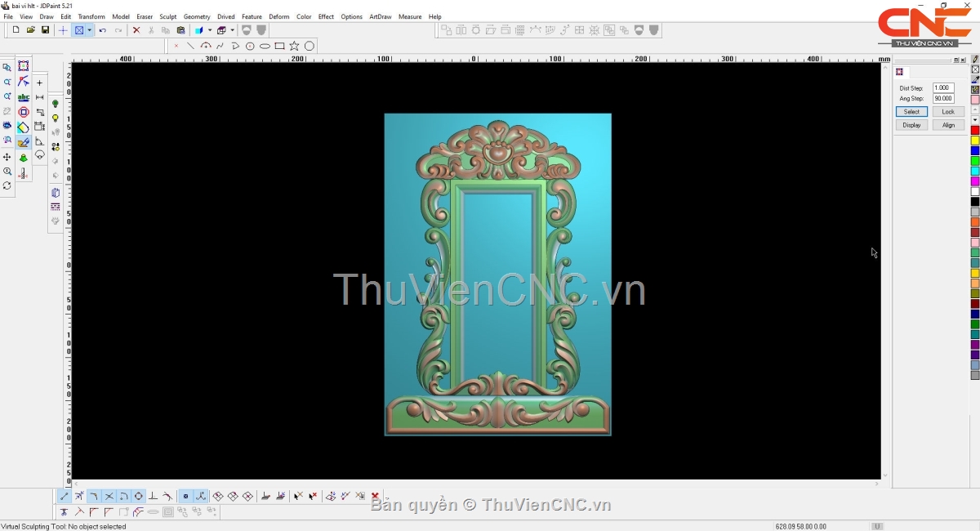Open the Sculpt menu
This screenshot has height=531, width=980.
point(167,16)
